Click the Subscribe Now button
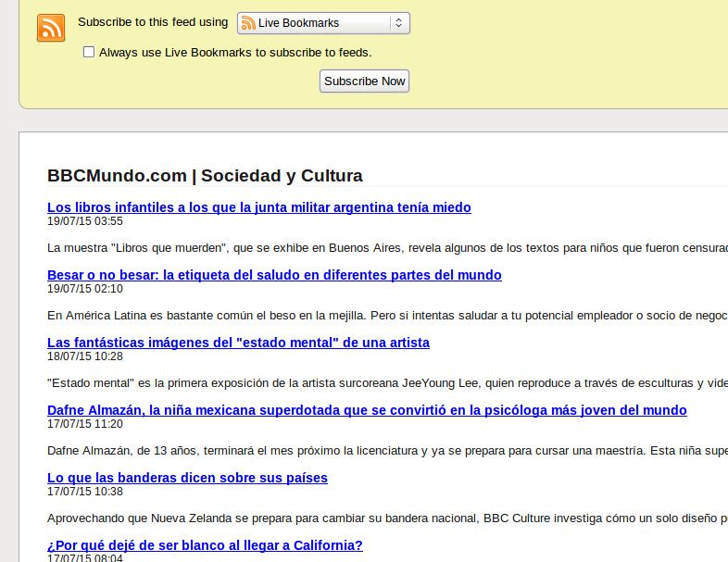 tap(365, 81)
